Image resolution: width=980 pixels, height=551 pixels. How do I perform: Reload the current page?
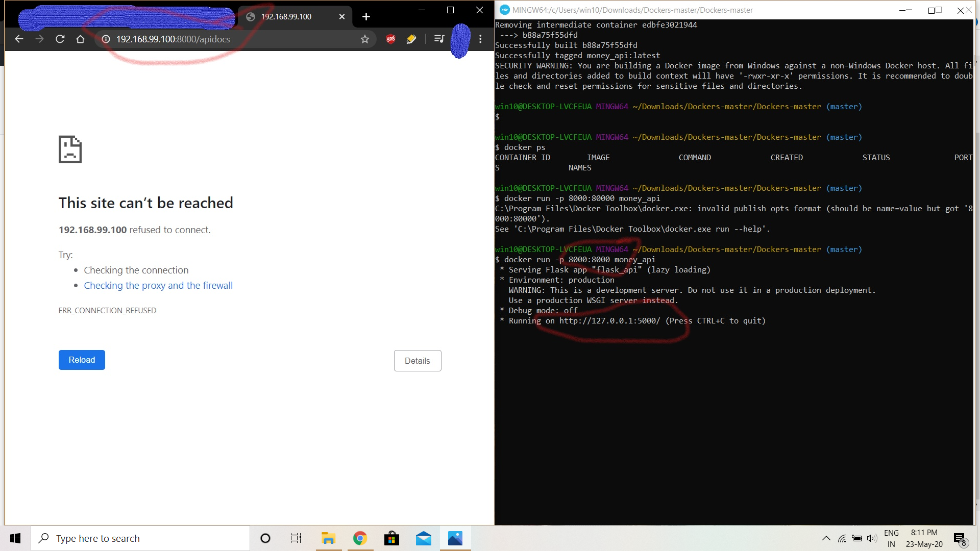click(60, 39)
